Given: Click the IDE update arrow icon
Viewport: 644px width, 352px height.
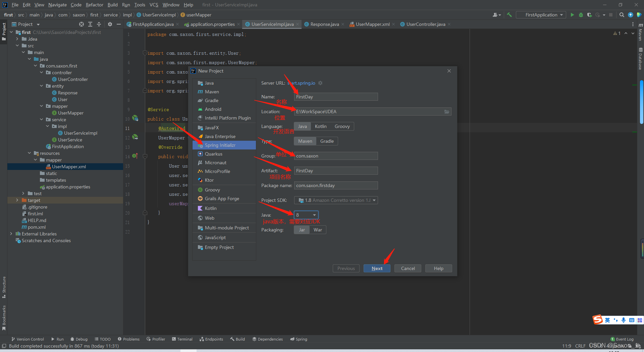Looking at the screenshot, I should pos(631,15).
